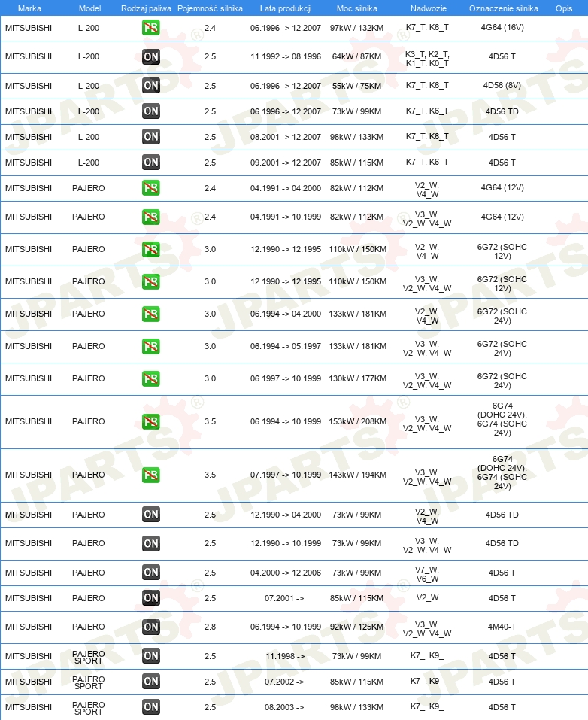
Task: Select date 11.1998 -> in Pajero Sport row
Action: 284,656
